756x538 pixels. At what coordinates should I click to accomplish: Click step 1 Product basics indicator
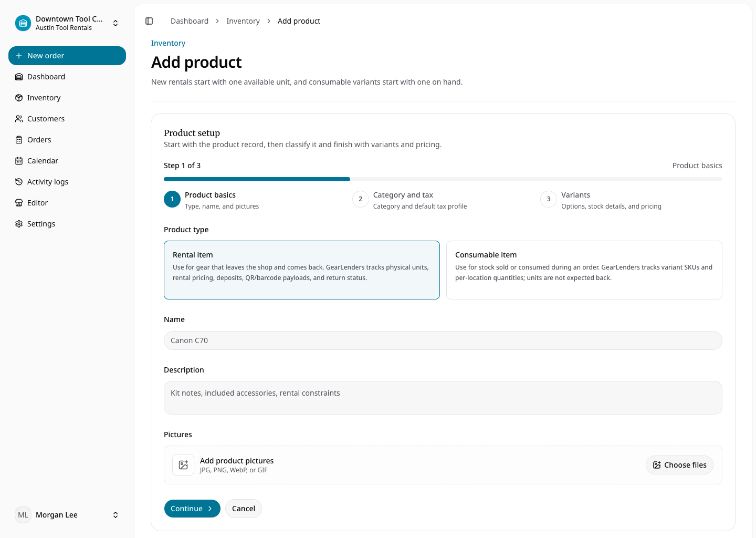pos(172,199)
